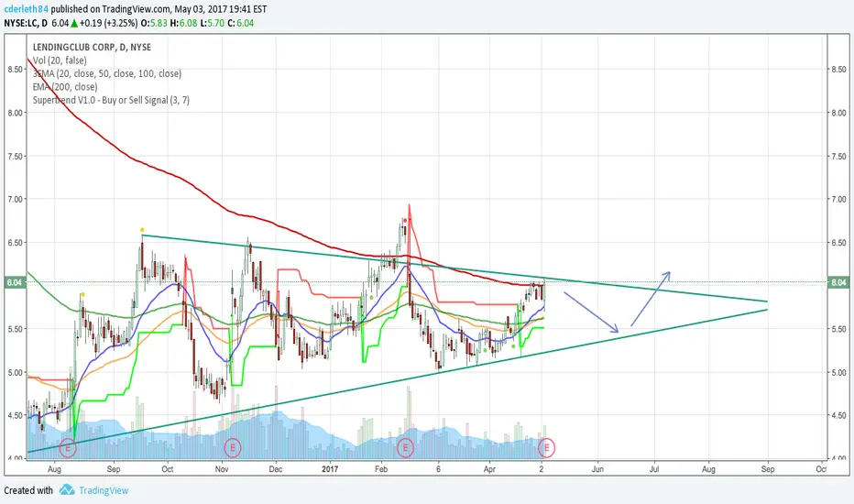Click the 2017 label on time axis
The height and width of the screenshot is (504, 854).
click(330, 469)
